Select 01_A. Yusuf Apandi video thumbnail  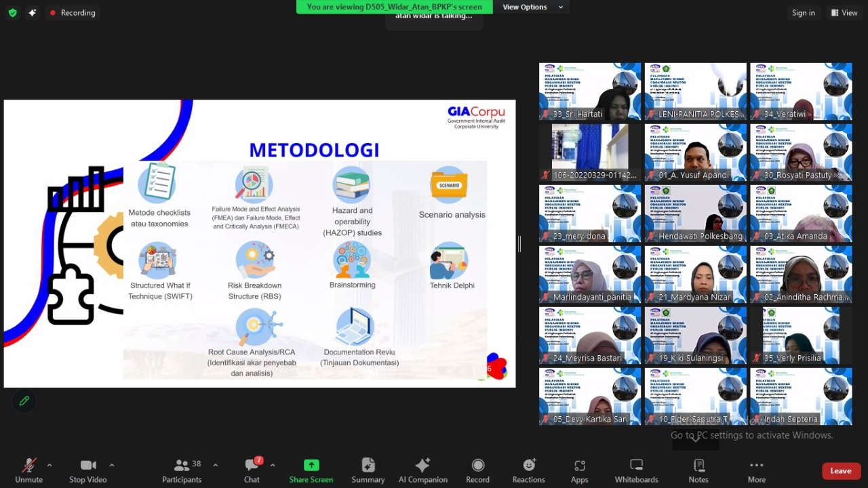point(695,152)
